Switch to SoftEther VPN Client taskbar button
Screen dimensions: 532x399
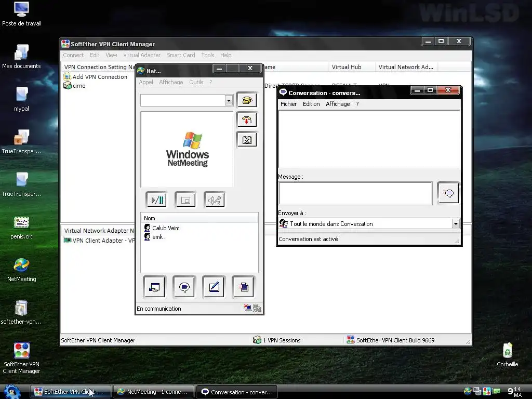click(70, 392)
